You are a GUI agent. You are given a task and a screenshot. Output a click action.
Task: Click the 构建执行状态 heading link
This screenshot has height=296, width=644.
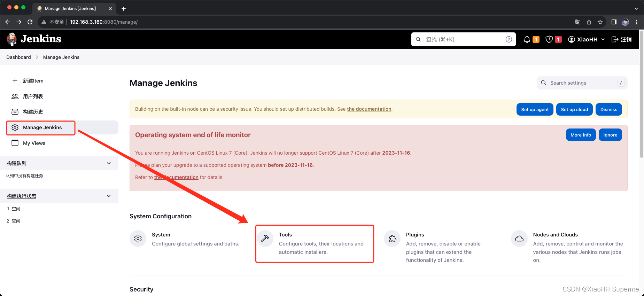point(22,196)
